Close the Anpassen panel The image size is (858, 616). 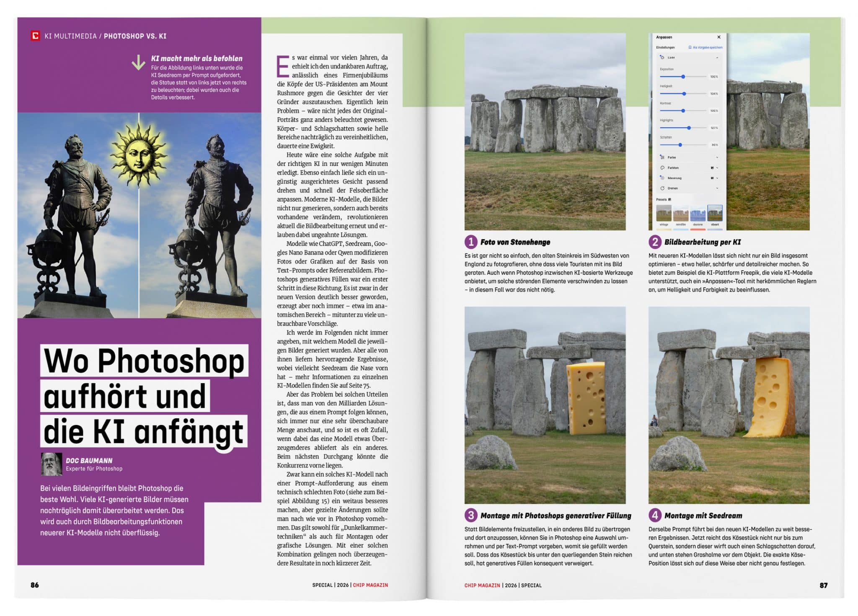tap(719, 37)
